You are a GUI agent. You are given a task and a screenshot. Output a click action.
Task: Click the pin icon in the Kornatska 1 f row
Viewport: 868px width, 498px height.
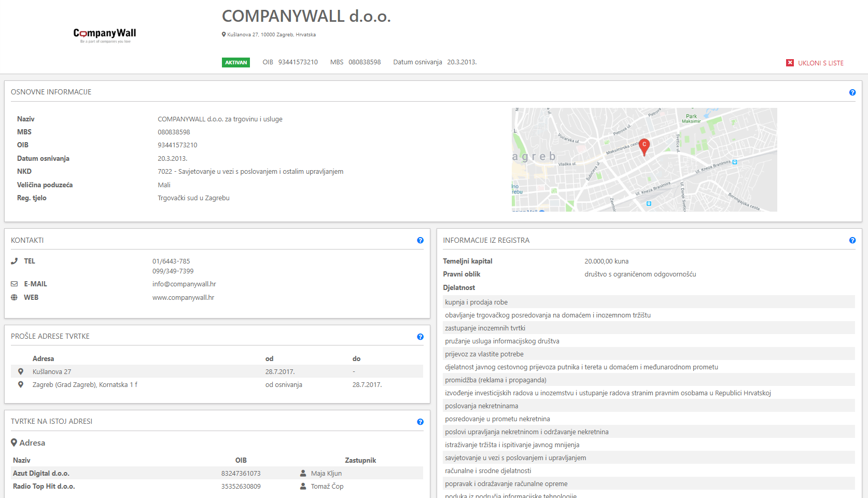pos(21,384)
